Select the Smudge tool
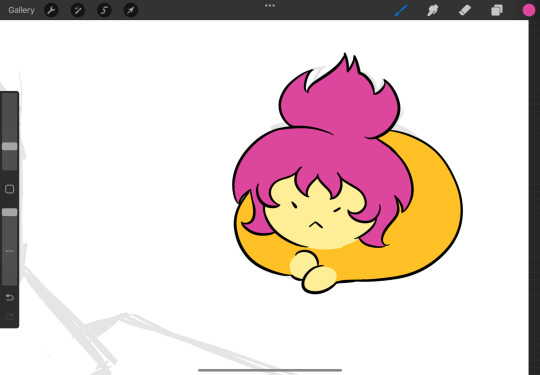The image size is (540, 375). point(433,10)
